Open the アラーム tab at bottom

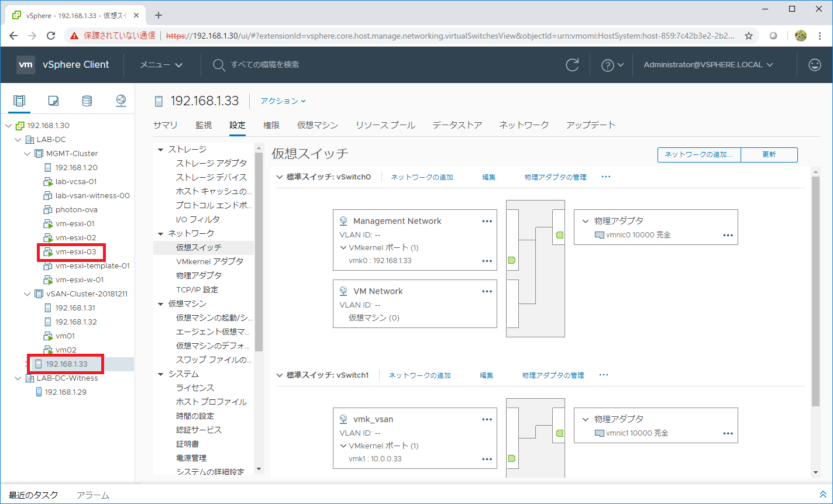(92, 495)
